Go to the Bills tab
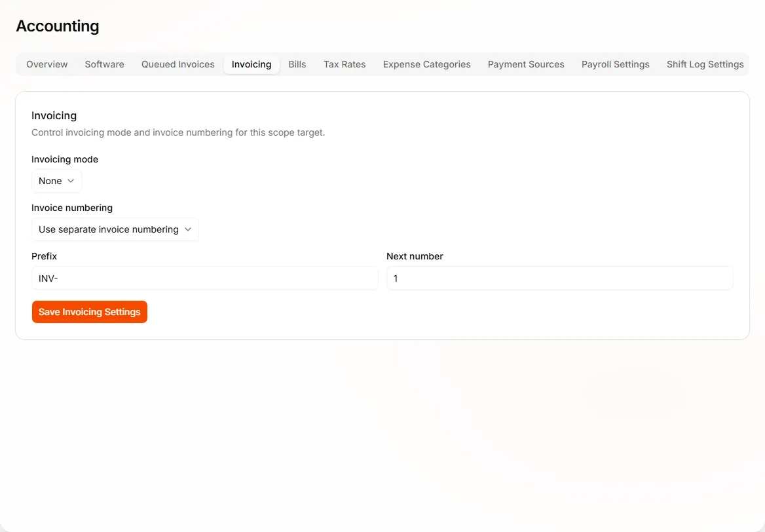Viewport: 765px width, 532px height. (297, 64)
